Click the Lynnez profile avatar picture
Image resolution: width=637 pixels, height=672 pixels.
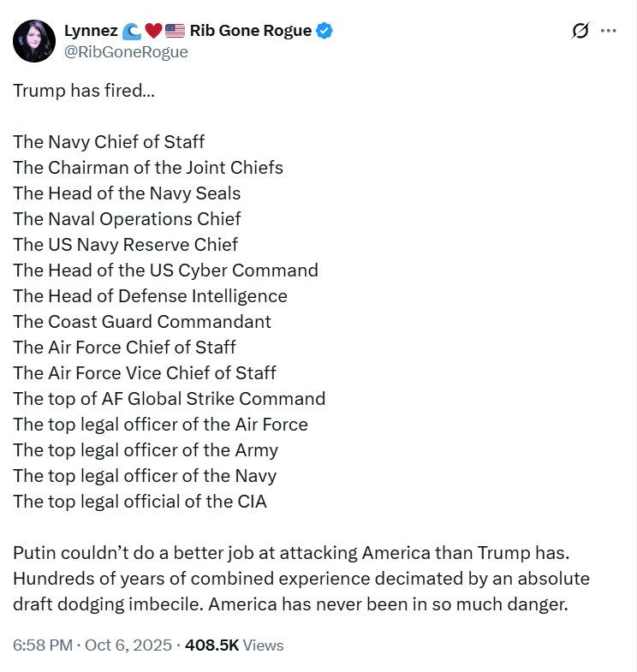click(35, 41)
